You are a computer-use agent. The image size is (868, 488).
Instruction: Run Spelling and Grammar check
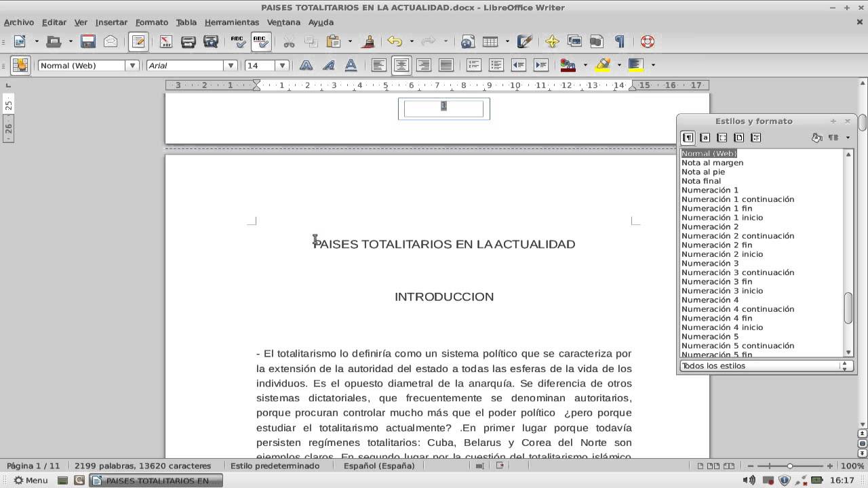coord(238,41)
